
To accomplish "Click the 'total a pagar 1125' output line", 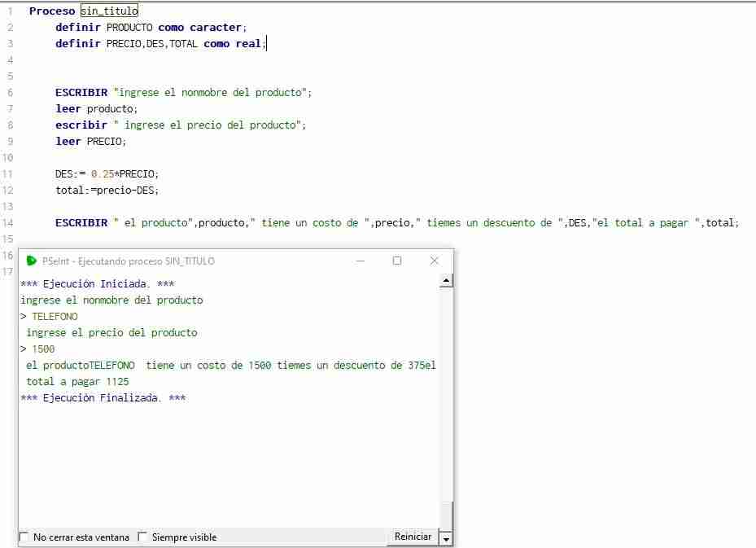I will click(77, 382).
